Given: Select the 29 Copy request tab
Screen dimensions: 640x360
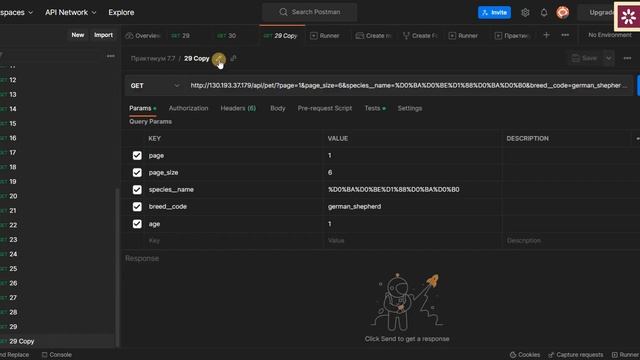Looking at the screenshot, I should click(x=281, y=36).
